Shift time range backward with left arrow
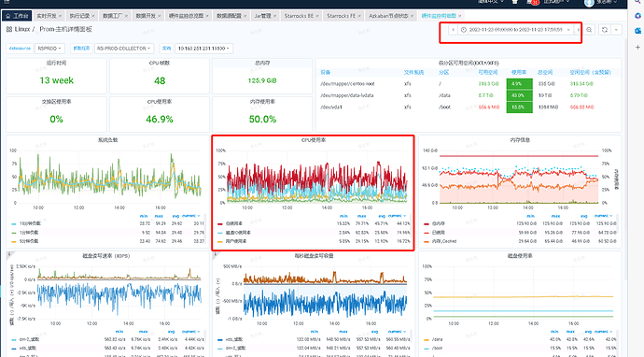 point(453,30)
